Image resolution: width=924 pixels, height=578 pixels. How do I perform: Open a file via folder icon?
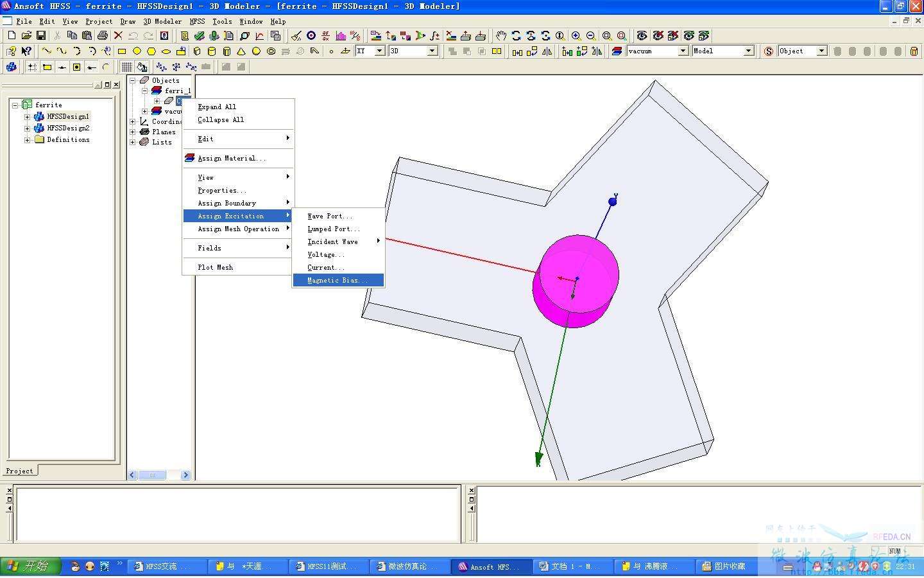point(26,35)
